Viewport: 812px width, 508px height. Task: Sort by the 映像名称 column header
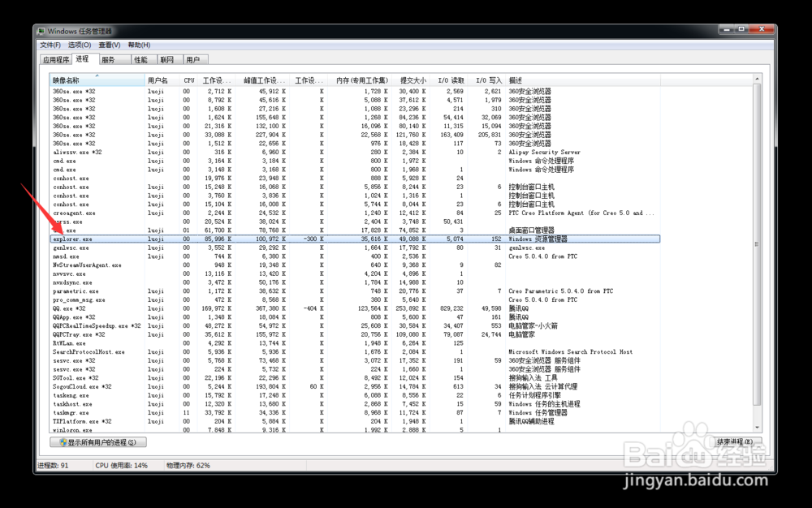(97, 80)
